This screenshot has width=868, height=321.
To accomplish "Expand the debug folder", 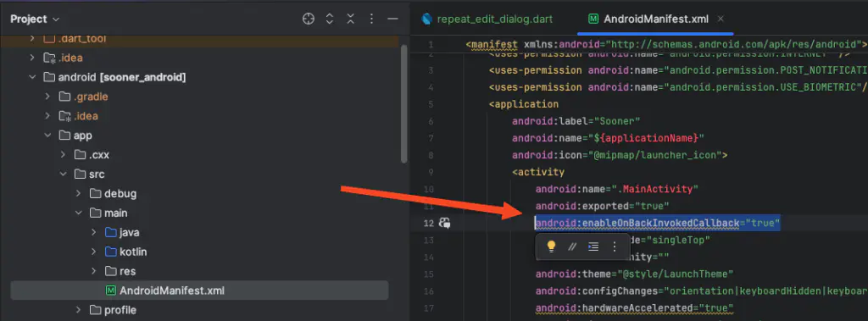I will coord(78,194).
